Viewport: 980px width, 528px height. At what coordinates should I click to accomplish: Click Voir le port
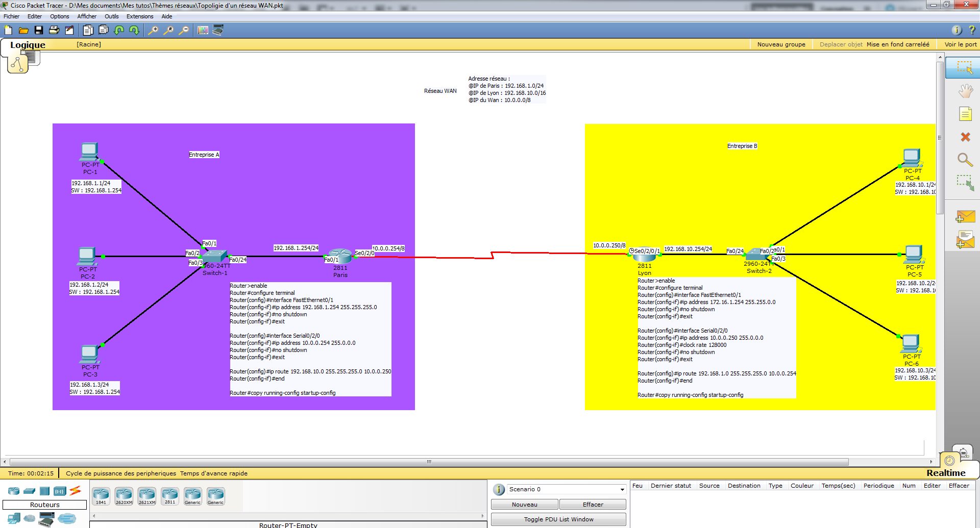(x=961, y=44)
